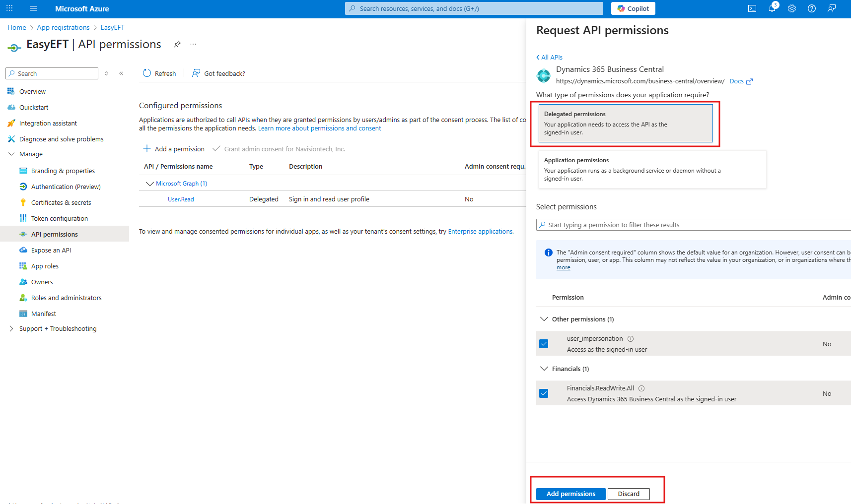Expand Support + Troubleshooting section
Screen dimensions: 851x504
pos(11,329)
